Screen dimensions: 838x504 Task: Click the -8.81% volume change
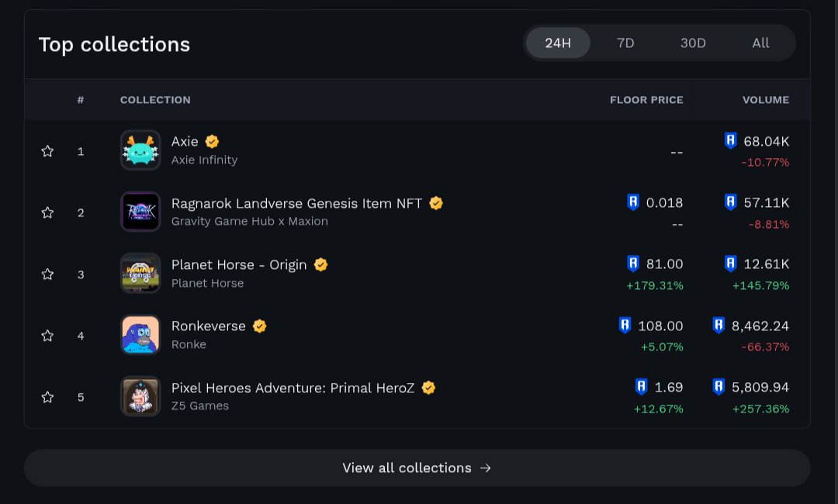768,224
